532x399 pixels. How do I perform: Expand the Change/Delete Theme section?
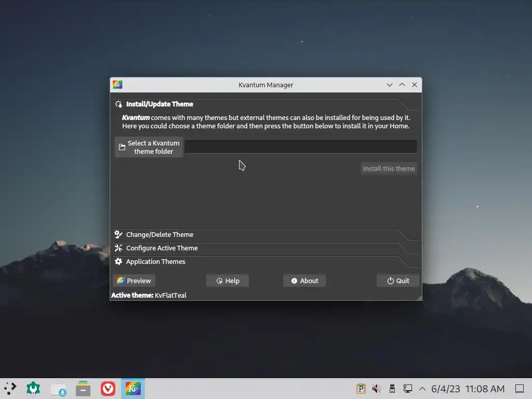265,235
